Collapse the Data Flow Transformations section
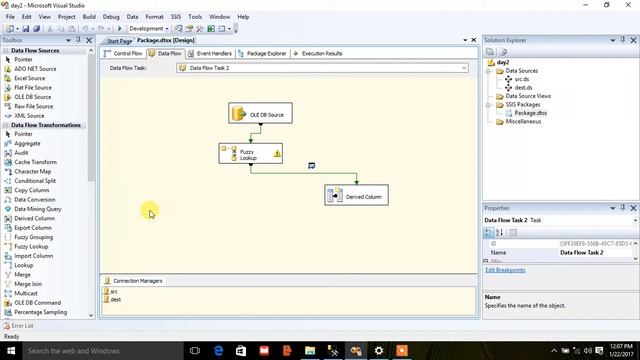Screen dimensions: 640x360 click(x=6, y=125)
